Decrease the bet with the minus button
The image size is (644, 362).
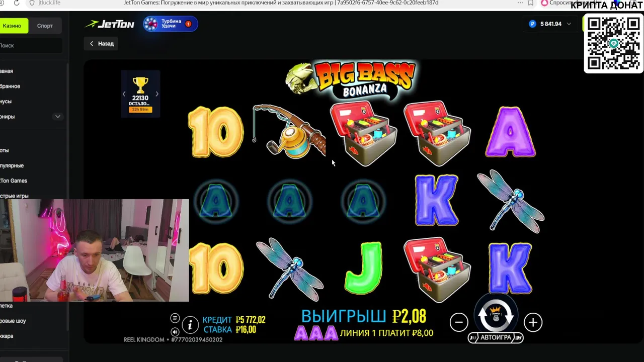click(459, 322)
